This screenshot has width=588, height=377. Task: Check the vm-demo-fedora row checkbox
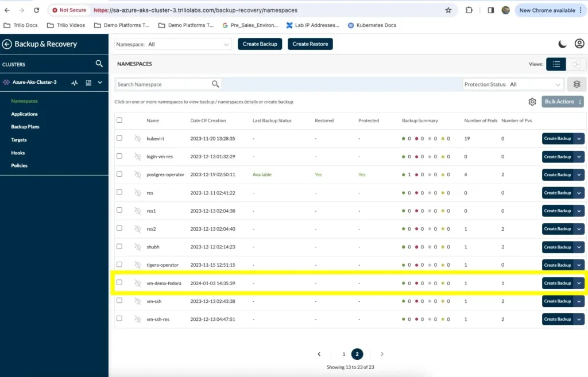119,282
